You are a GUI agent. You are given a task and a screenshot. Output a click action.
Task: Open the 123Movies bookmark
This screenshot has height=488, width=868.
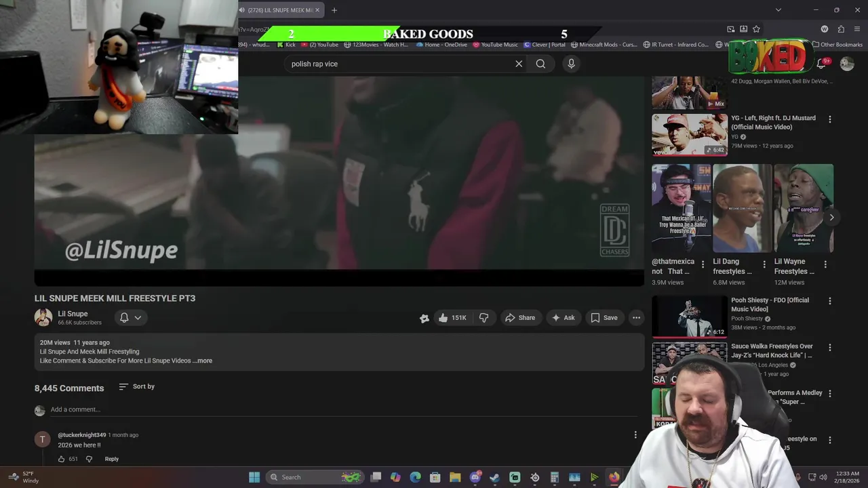coord(376,45)
